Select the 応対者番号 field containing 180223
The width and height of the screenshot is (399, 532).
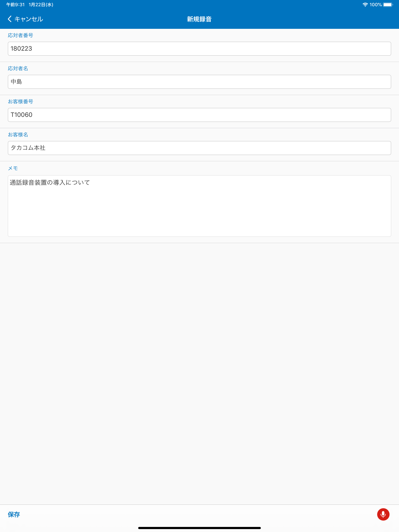coord(199,48)
